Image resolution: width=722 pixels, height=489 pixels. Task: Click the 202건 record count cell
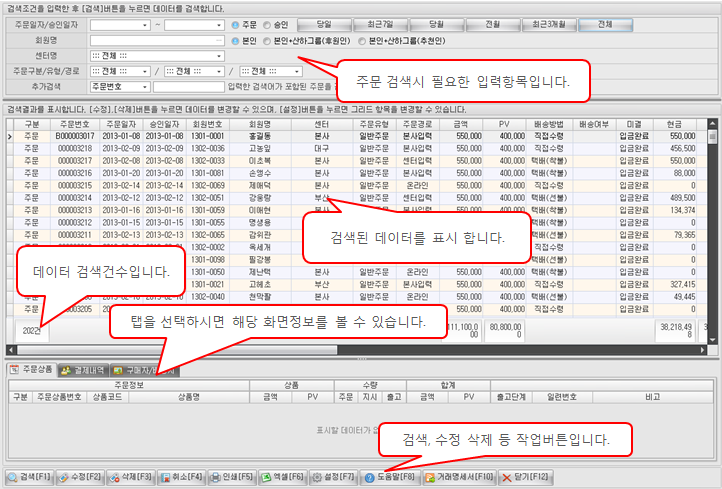click(x=31, y=331)
